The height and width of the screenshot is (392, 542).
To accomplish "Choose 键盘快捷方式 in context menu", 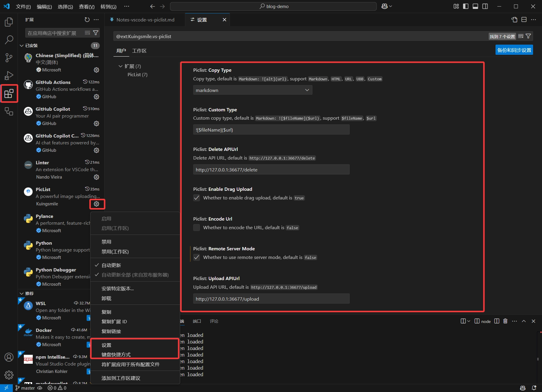I will tap(135, 354).
